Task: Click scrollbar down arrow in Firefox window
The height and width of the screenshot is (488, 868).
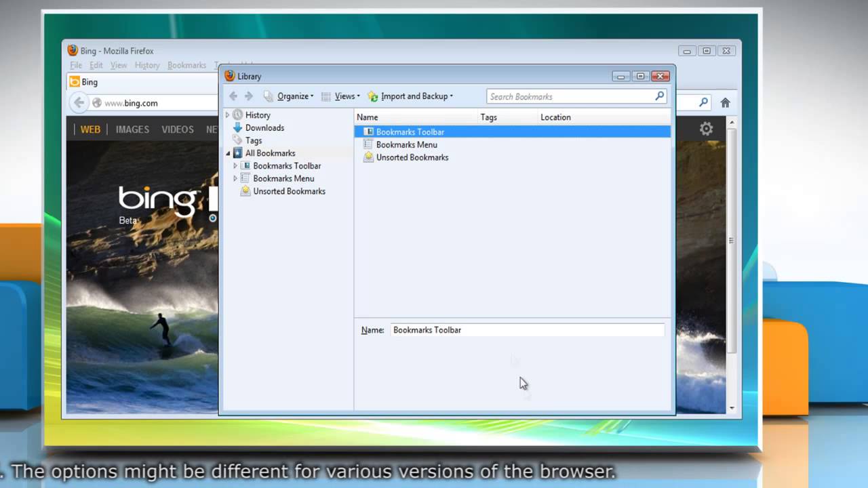Action: pyautogui.click(x=732, y=408)
